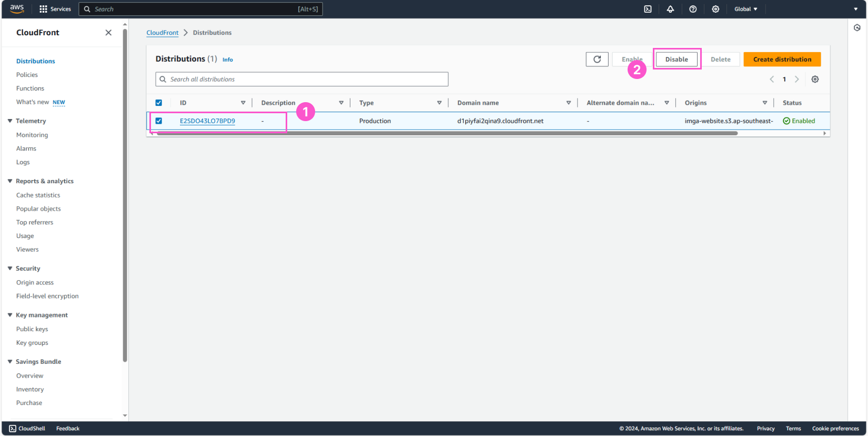Open Public keys page
Viewport: 868px width, 436px height.
(x=32, y=329)
